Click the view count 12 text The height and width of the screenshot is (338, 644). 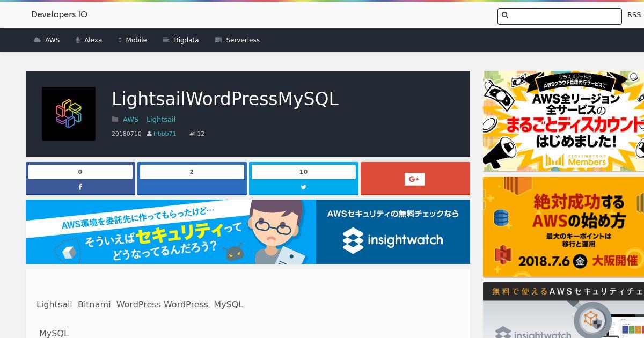pyautogui.click(x=201, y=134)
